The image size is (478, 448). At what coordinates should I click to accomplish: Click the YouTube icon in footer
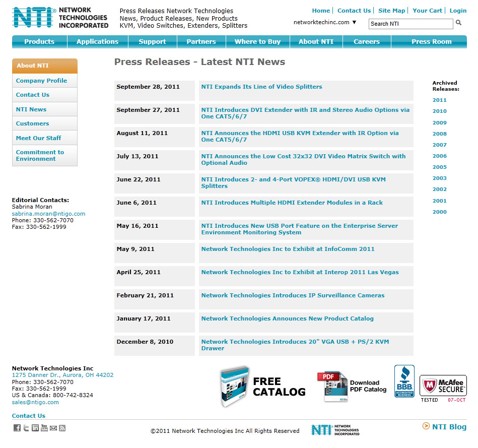pos(44,428)
